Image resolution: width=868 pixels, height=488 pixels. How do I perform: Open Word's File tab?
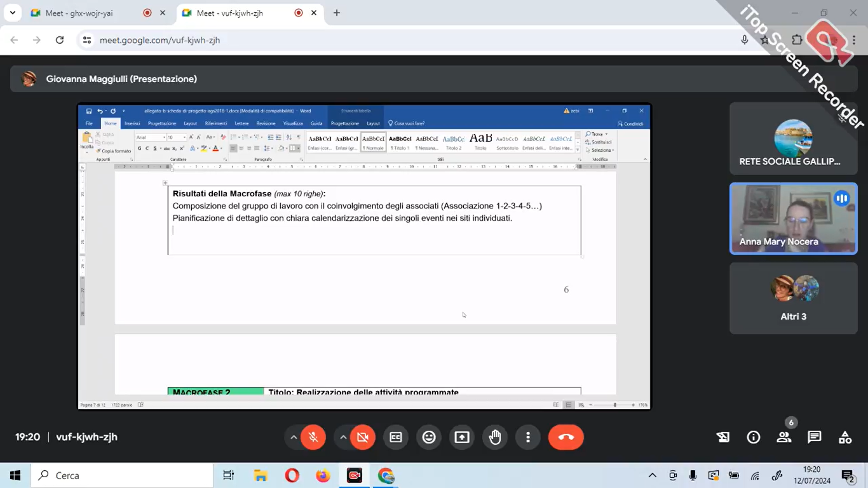coord(89,123)
